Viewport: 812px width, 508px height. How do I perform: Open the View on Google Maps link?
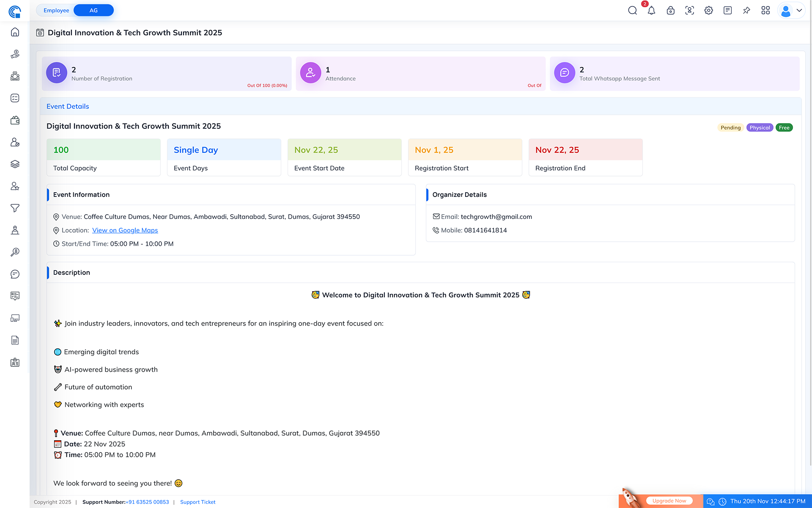125,230
